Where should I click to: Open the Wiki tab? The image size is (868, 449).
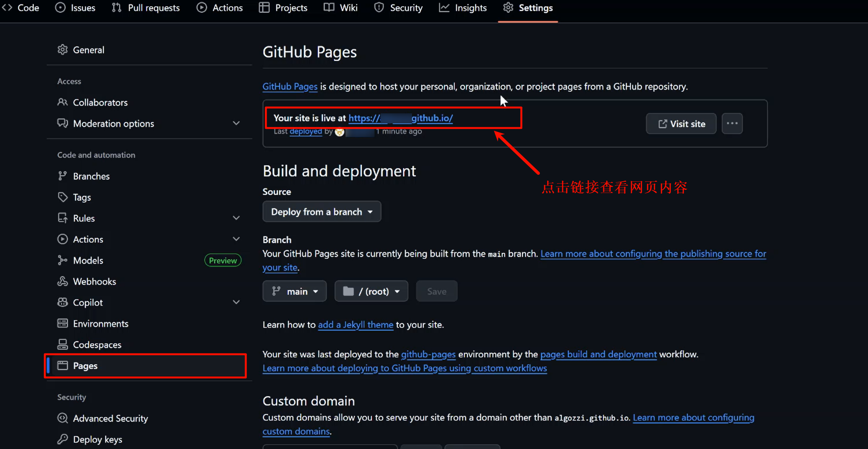click(340, 8)
